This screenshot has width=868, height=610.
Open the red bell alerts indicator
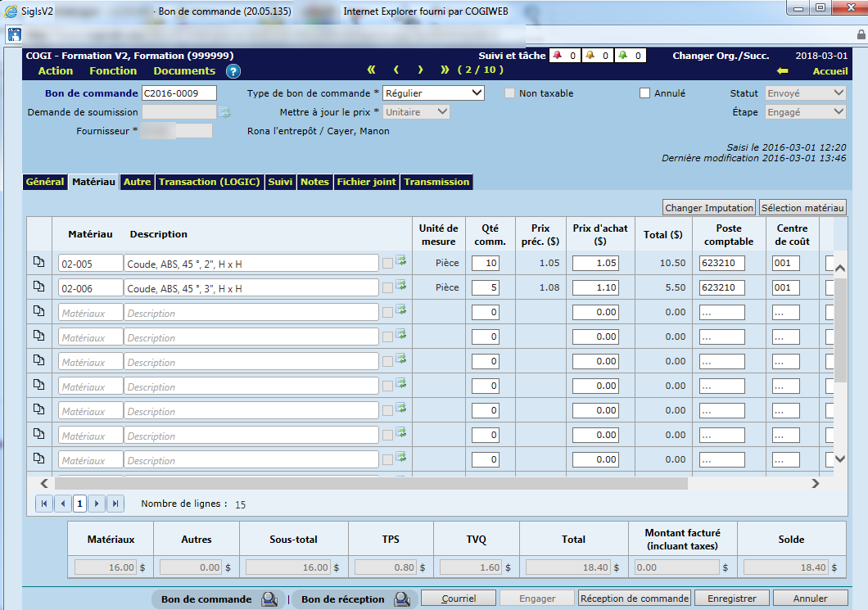558,56
